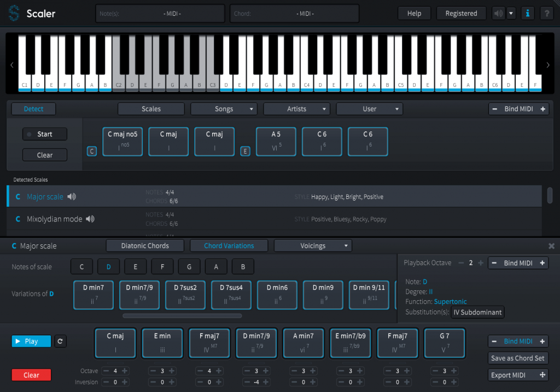Screen dimensions: 560x392
Task: Click minus on bottom Bind MIDI
Action: [494, 341]
